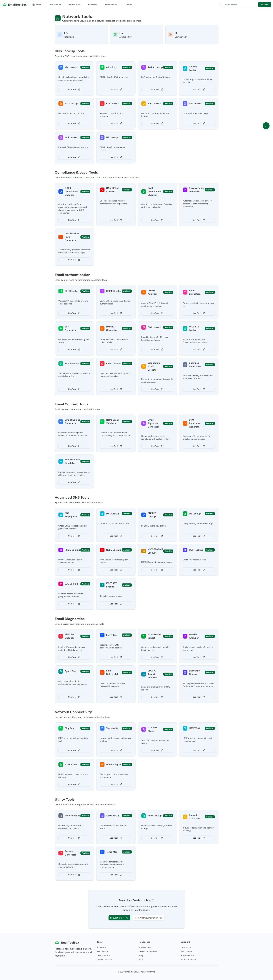
Task: Click the MX Lookup tool icon
Action: click(61, 67)
